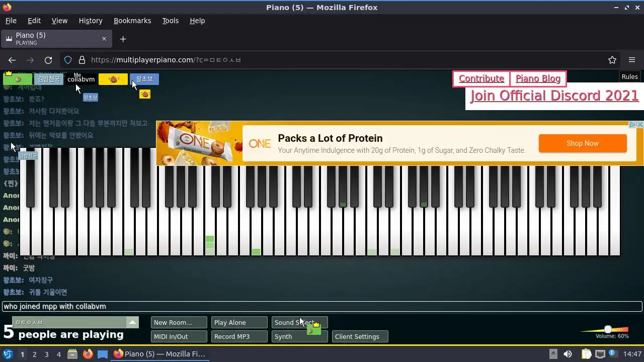644x362 pixels.
Task: Click chat message 여자친구
Action: (40, 280)
